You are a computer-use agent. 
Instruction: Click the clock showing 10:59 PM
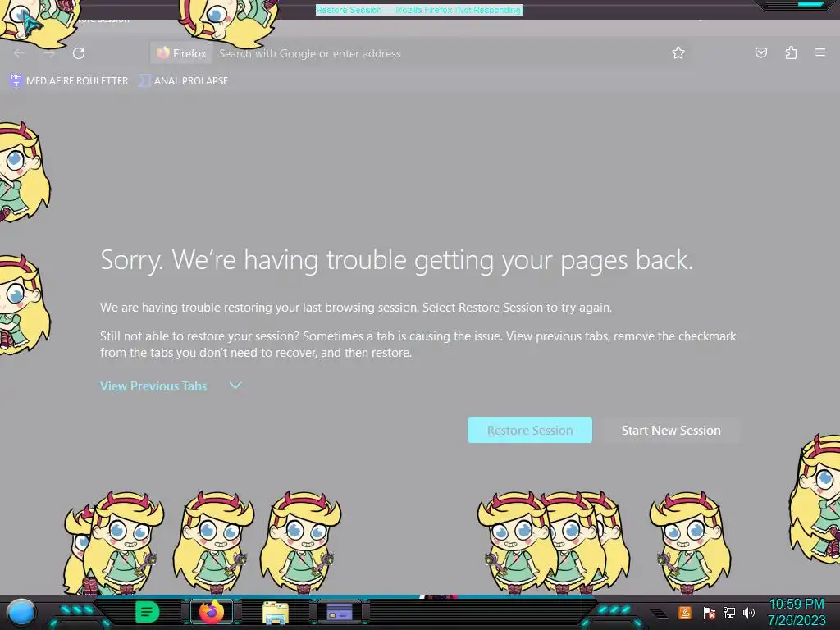coord(796,605)
